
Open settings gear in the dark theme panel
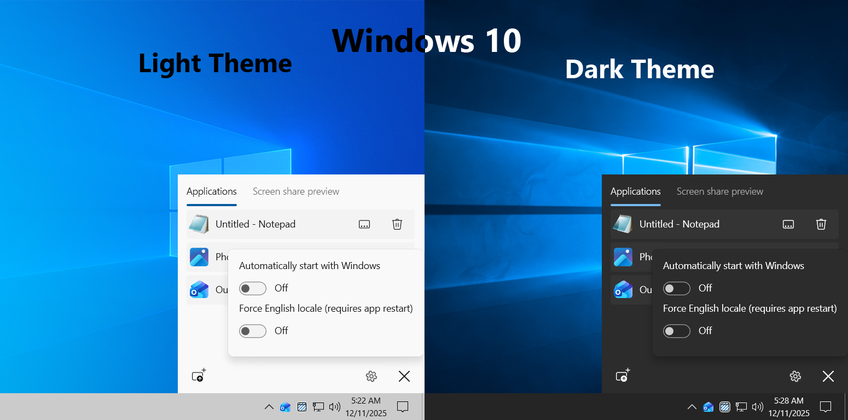coord(795,376)
